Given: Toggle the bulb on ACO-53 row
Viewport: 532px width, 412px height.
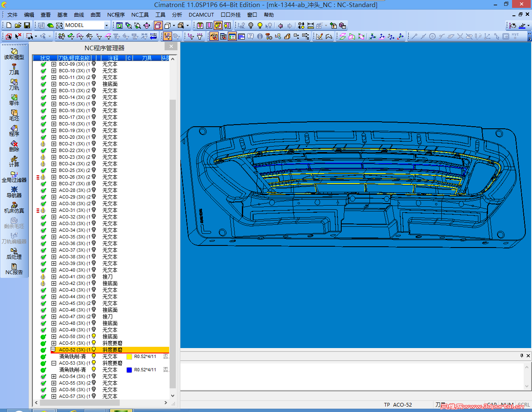Looking at the screenshot, I should pyautogui.click(x=94, y=363).
